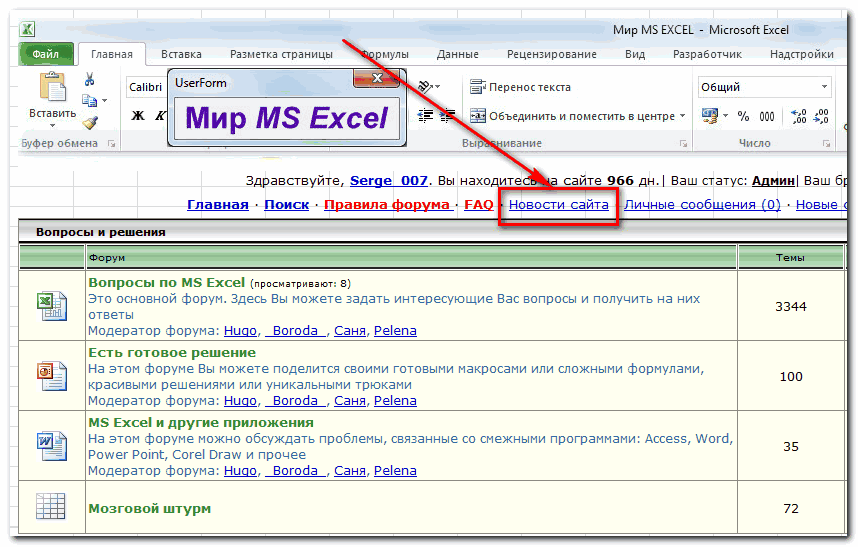Click the increase decimal icon

tap(799, 116)
